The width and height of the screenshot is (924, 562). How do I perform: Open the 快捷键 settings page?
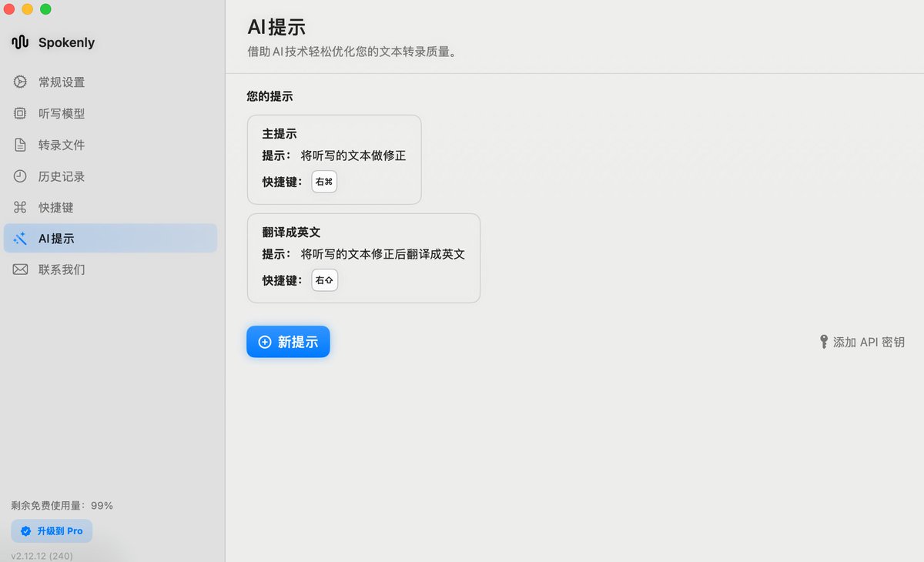click(110, 208)
